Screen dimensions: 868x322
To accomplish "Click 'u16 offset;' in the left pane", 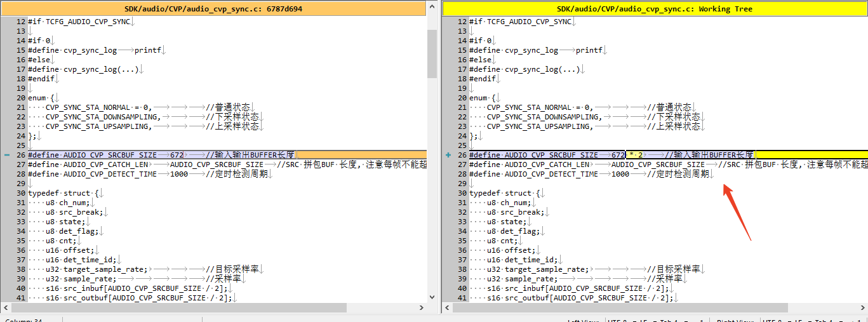I will click(70, 250).
